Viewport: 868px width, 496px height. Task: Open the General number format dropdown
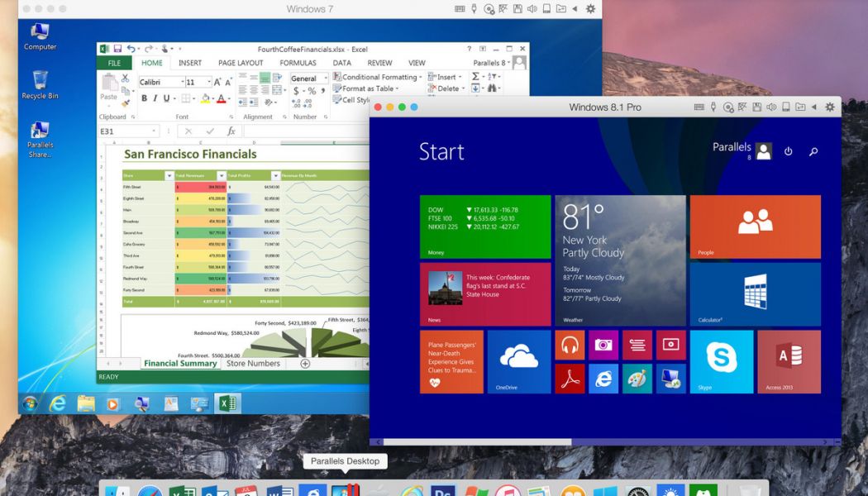[x=325, y=79]
